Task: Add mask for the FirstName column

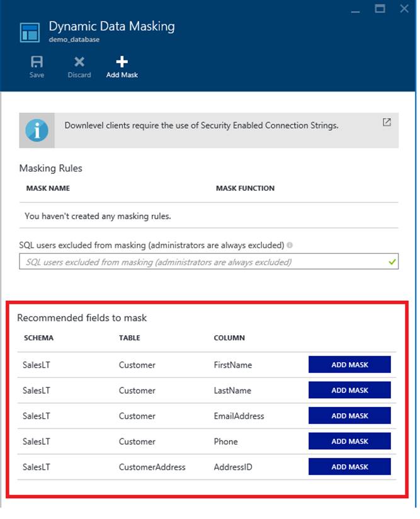Action: click(349, 365)
